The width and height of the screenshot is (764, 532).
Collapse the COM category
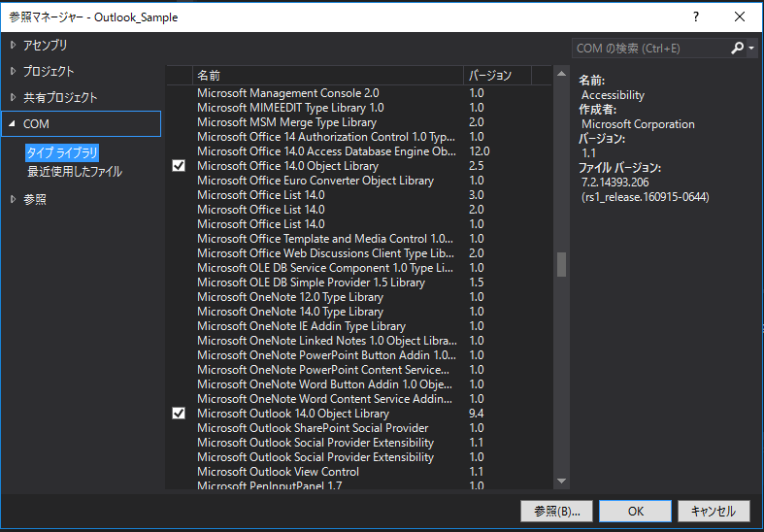13,123
